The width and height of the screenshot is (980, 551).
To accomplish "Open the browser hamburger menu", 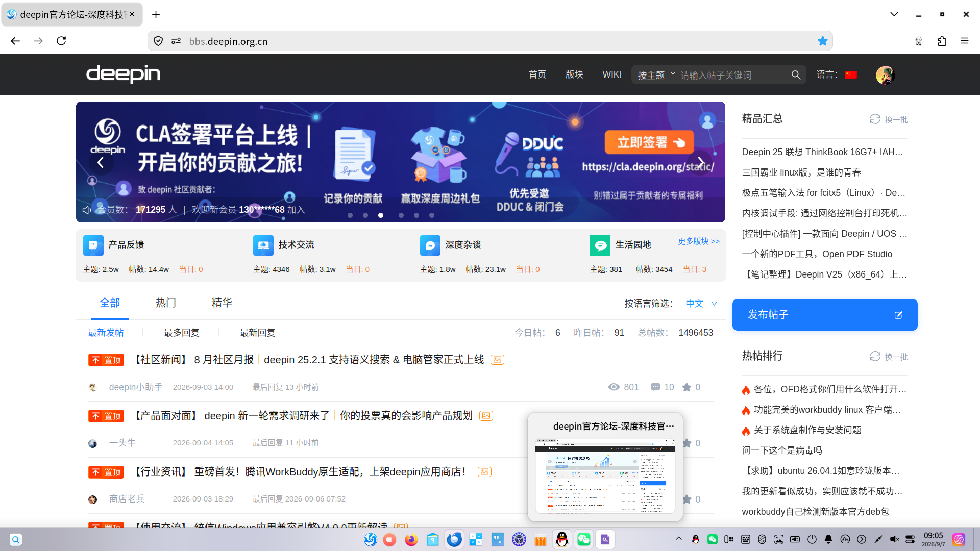I will (x=964, y=41).
